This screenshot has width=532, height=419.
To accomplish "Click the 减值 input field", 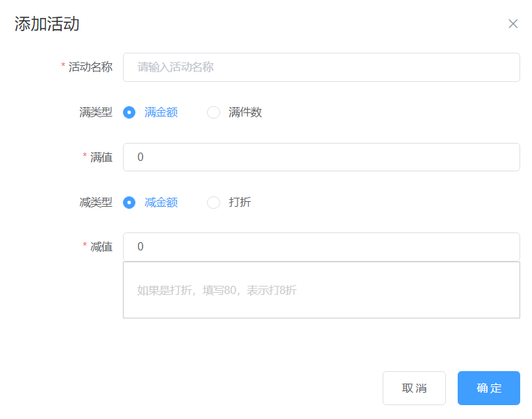I will 321,246.
